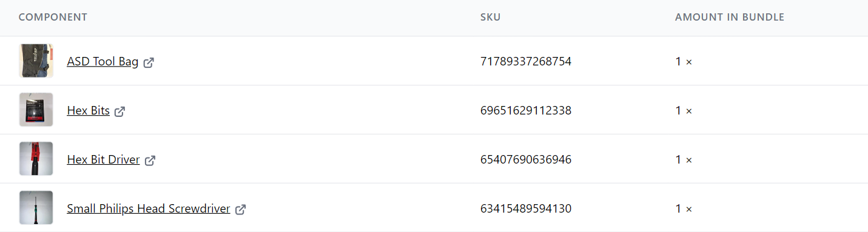Open the ASD Tool Bag product link
This screenshot has height=232, width=868.
point(103,62)
